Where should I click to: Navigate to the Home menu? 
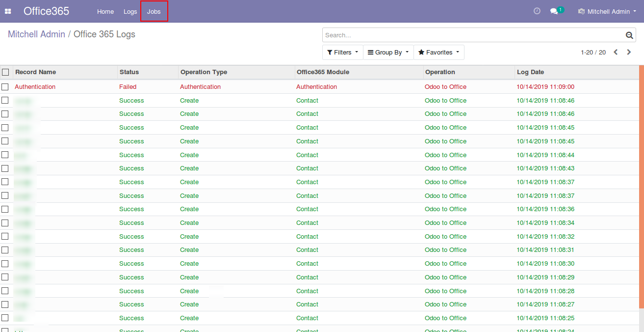[x=105, y=11]
